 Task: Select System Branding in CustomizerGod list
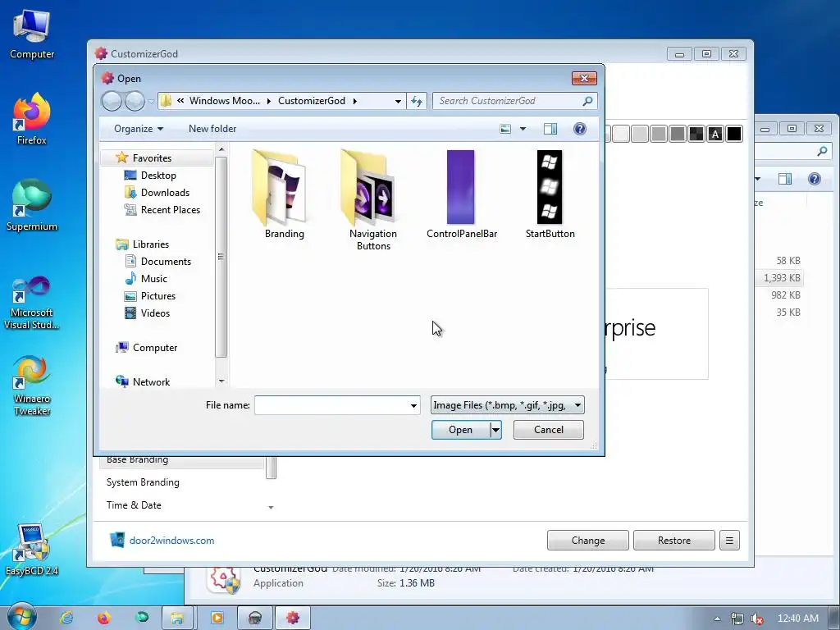coord(143,482)
